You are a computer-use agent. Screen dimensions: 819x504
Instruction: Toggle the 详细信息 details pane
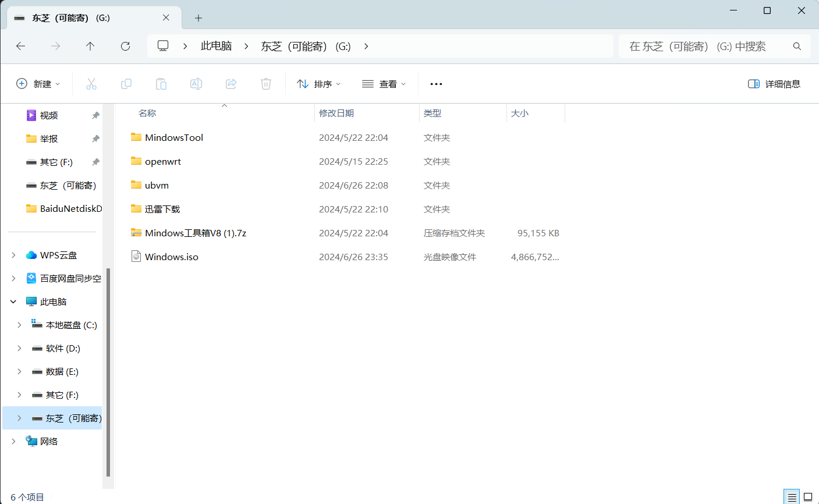(774, 84)
